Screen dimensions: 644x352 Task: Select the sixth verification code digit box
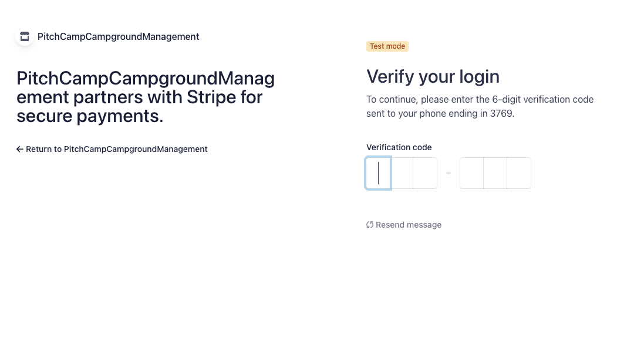click(x=519, y=173)
